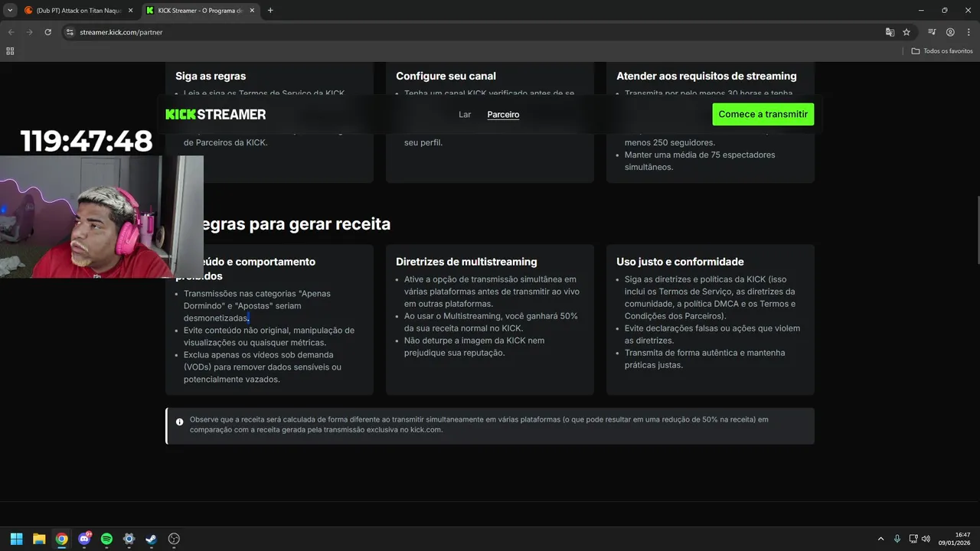The height and width of the screenshot is (551, 980).
Task: Open Discord from the taskbar
Action: (x=84, y=539)
